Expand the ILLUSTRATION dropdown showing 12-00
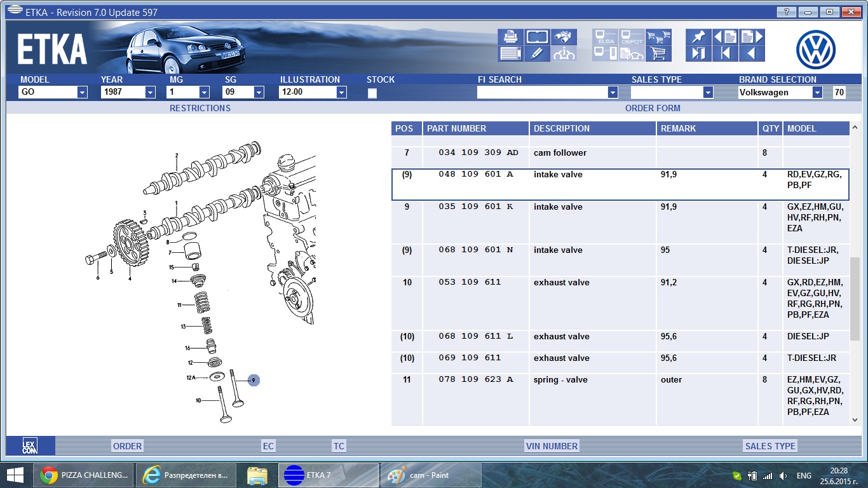The image size is (868, 488). point(341,93)
